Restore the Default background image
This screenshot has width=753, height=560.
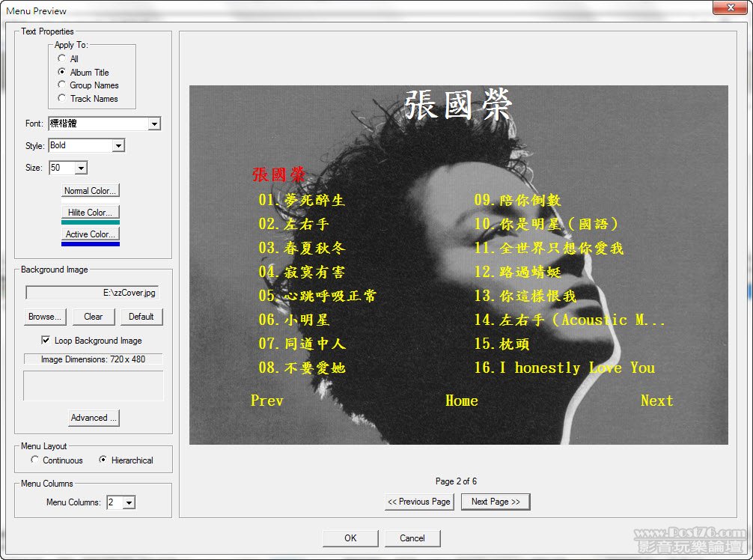(141, 317)
